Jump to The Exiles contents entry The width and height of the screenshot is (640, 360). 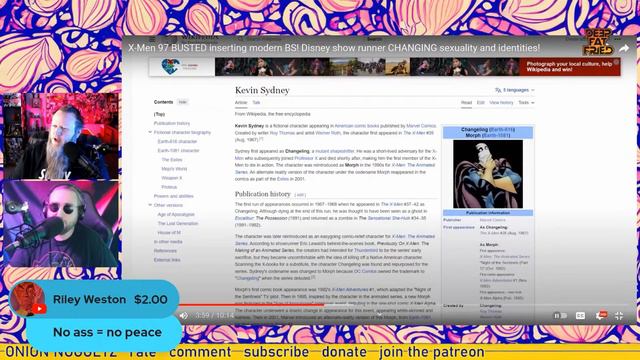(x=172, y=160)
